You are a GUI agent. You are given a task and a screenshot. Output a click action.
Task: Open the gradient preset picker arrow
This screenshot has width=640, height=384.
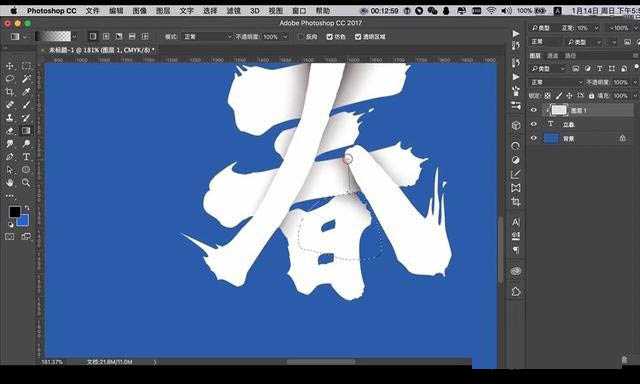click(74, 37)
